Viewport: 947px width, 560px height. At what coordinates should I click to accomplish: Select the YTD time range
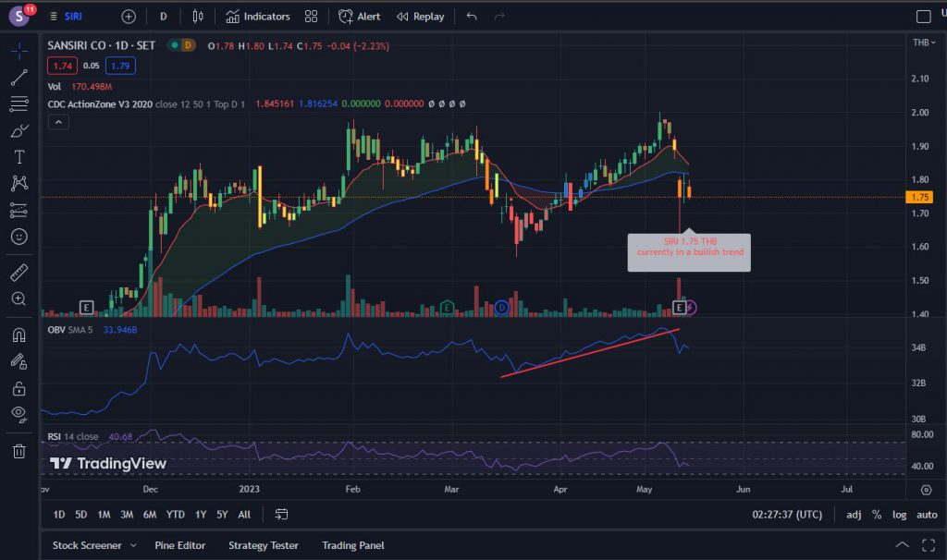pyautogui.click(x=176, y=515)
